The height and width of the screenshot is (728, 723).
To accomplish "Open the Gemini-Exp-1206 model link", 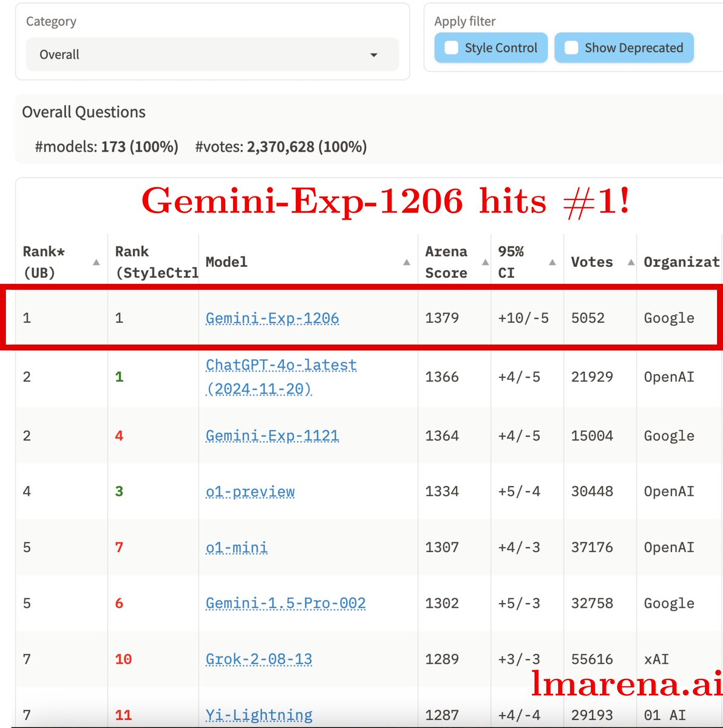I will pyautogui.click(x=272, y=318).
